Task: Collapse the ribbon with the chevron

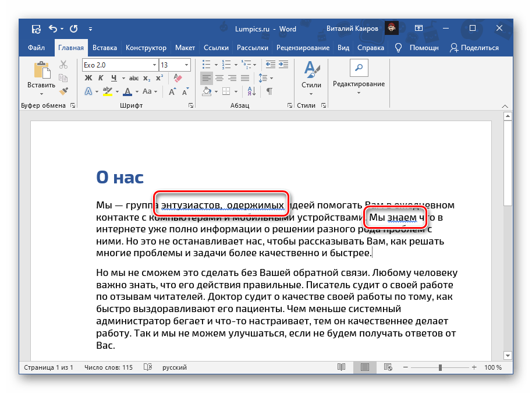Action: click(x=505, y=106)
